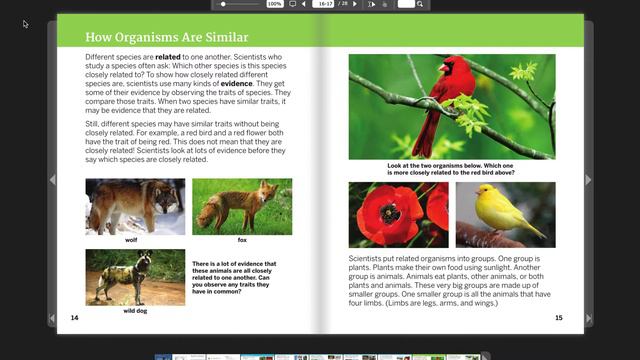Click the yellow canary bird photo
Image resolution: width=640 pixels, height=360 pixels.
tap(505, 215)
